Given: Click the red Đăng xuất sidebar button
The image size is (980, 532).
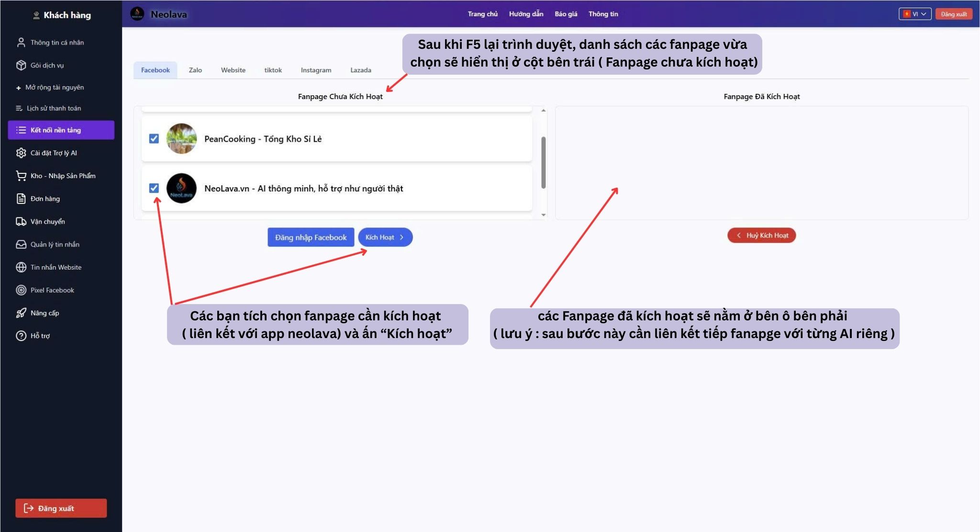Looking at the screenshot, I should click(61, 508).
